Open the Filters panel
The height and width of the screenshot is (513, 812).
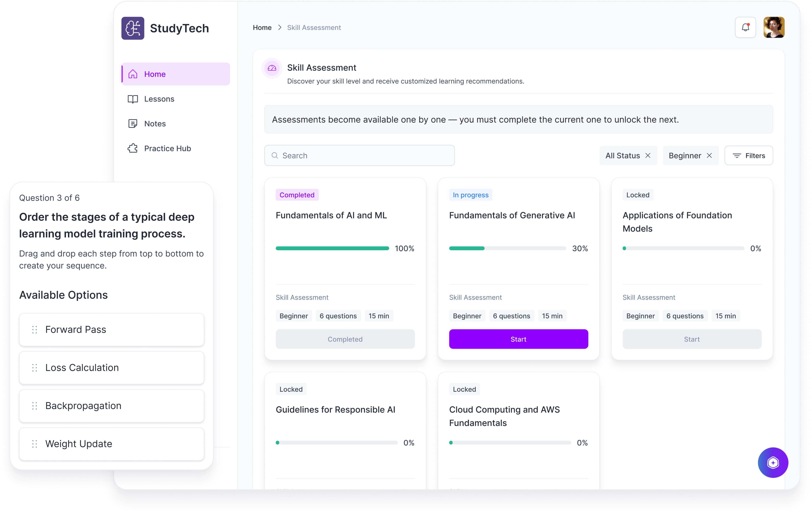pos(749,155)
